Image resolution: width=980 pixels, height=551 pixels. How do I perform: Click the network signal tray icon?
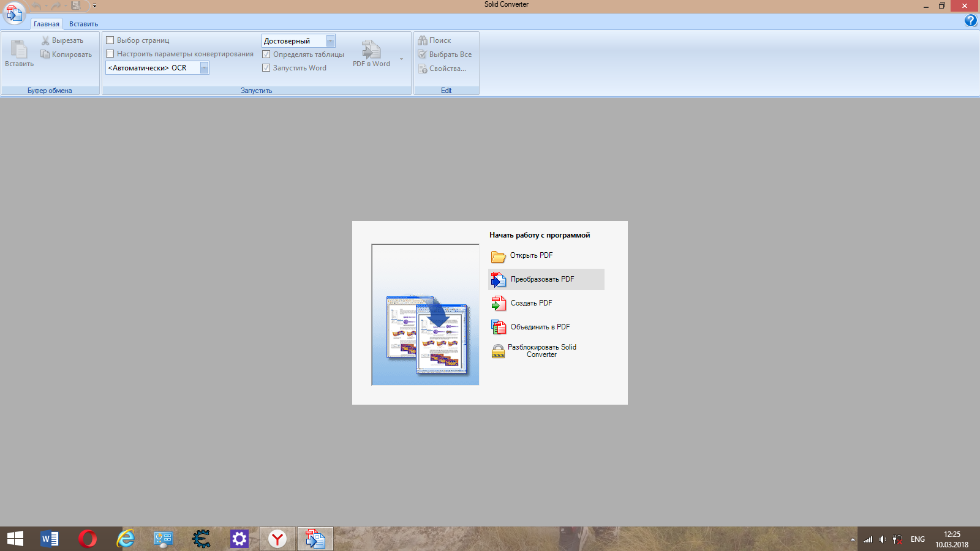[x=868, y=539]
